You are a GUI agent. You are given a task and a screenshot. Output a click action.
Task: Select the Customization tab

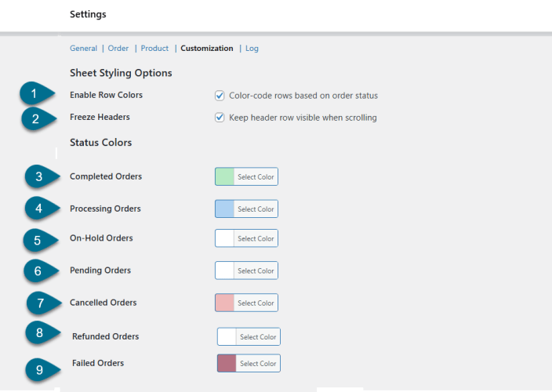[x=206, y=49]
